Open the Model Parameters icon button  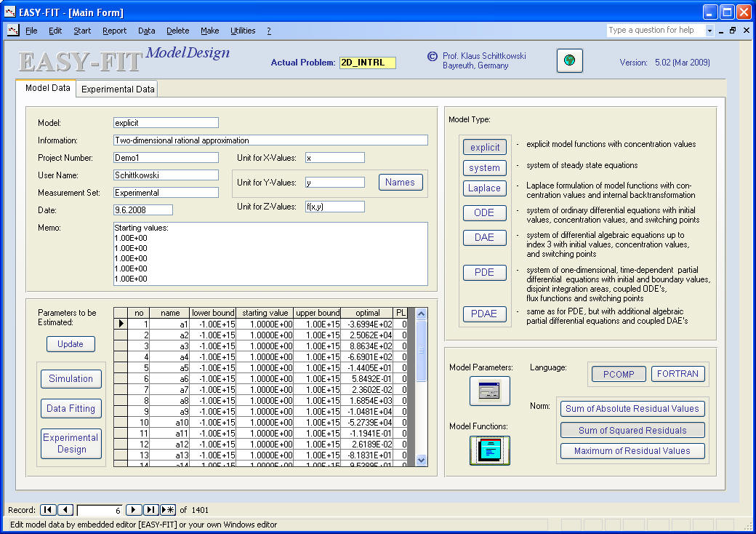(489, 391)
